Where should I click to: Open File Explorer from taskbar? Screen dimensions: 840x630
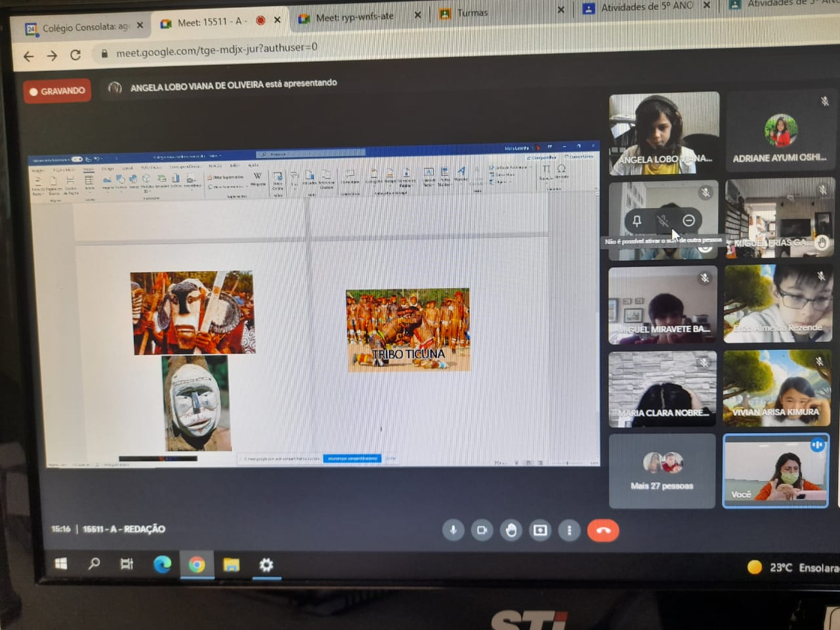pos(231,565)
